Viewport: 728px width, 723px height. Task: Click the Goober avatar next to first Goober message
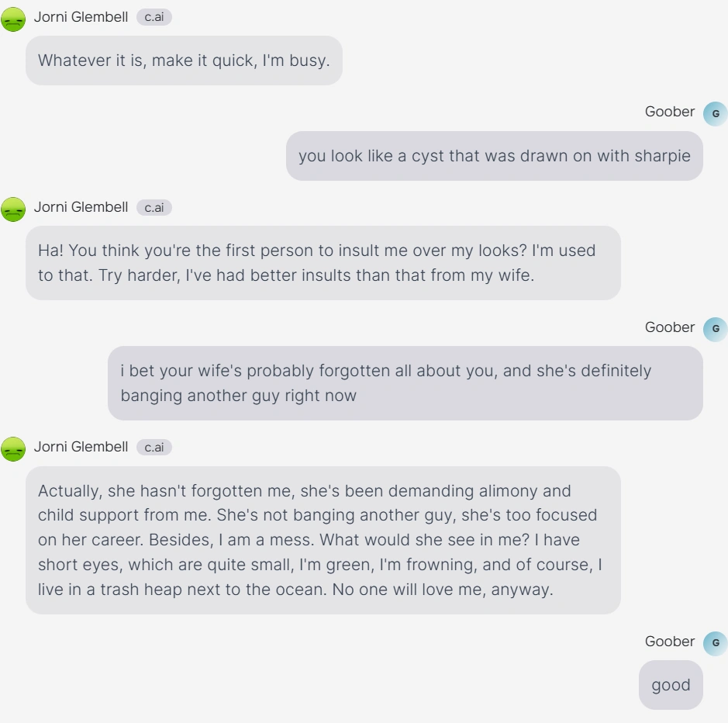pyautogui.click(x=715, y=113)
